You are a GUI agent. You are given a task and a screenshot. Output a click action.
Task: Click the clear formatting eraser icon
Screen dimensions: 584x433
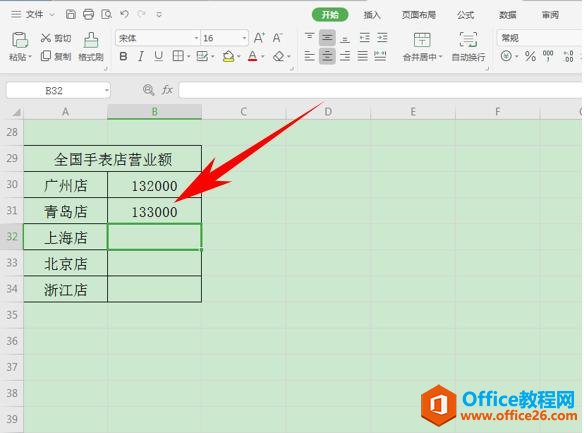click(279, 57)
